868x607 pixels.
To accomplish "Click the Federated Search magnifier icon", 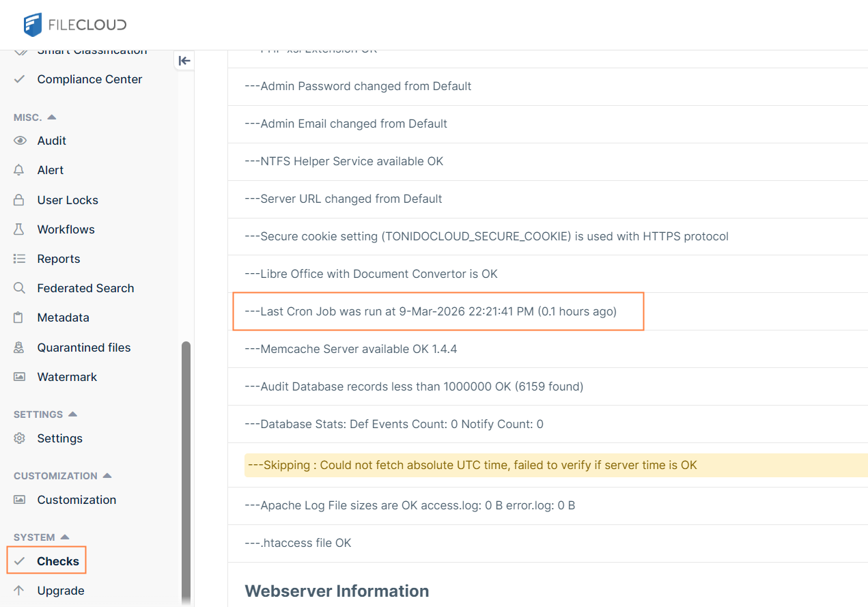I will [20, 288].
